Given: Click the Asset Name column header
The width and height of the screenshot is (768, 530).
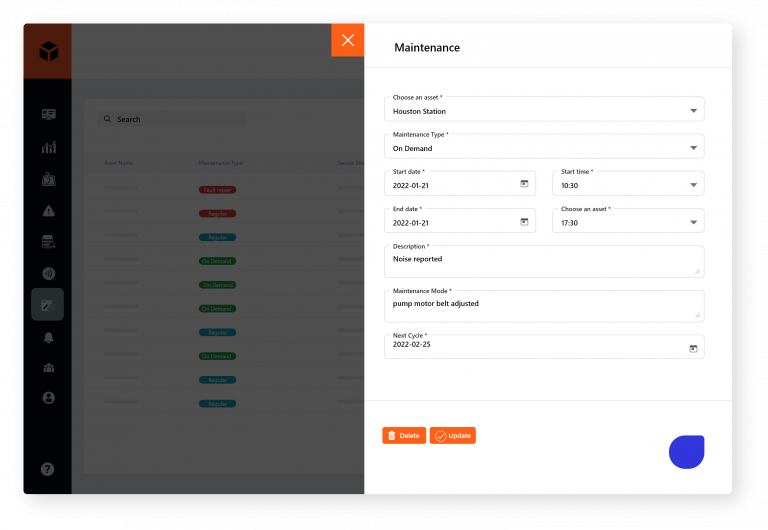Looking at the screenshot, I should 118,163.
